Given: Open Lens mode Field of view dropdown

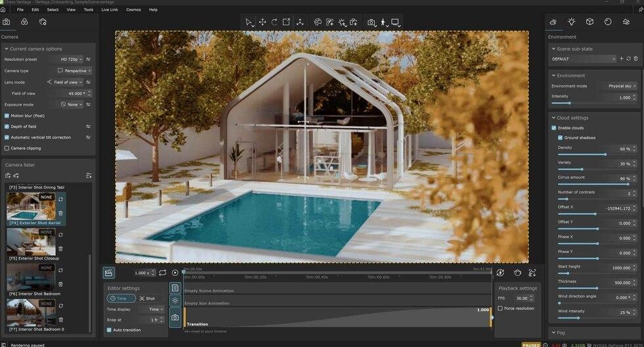Looking at the screenshot, I should point(64,82).
